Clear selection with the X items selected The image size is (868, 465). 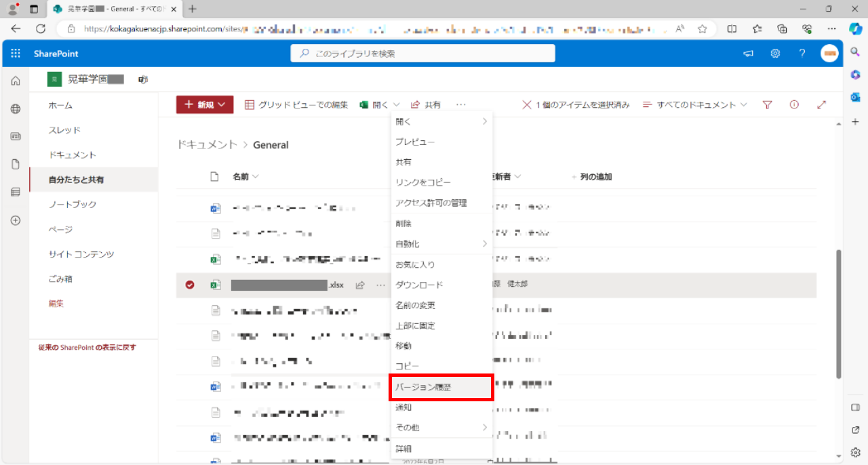click(x=527, y=105)
